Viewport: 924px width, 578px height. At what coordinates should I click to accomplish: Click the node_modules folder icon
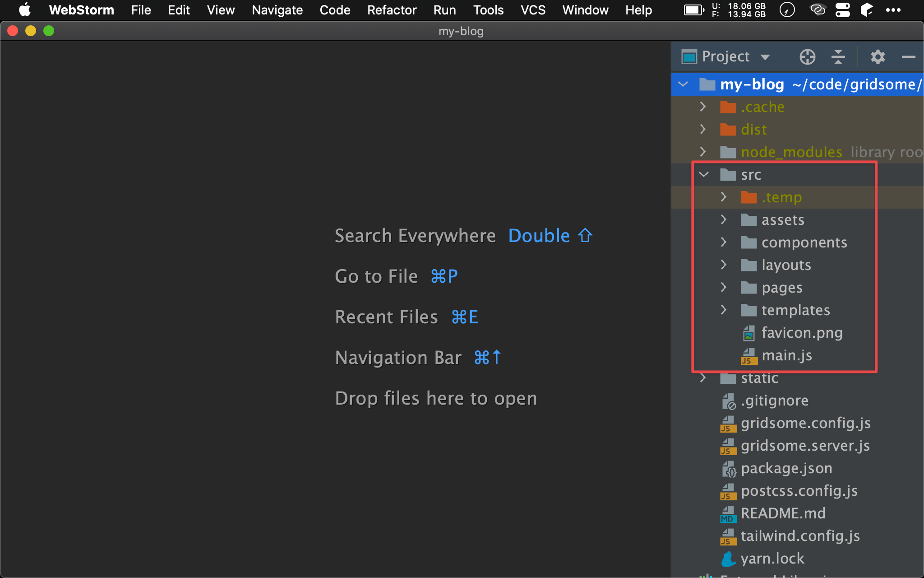click(728, 152)
